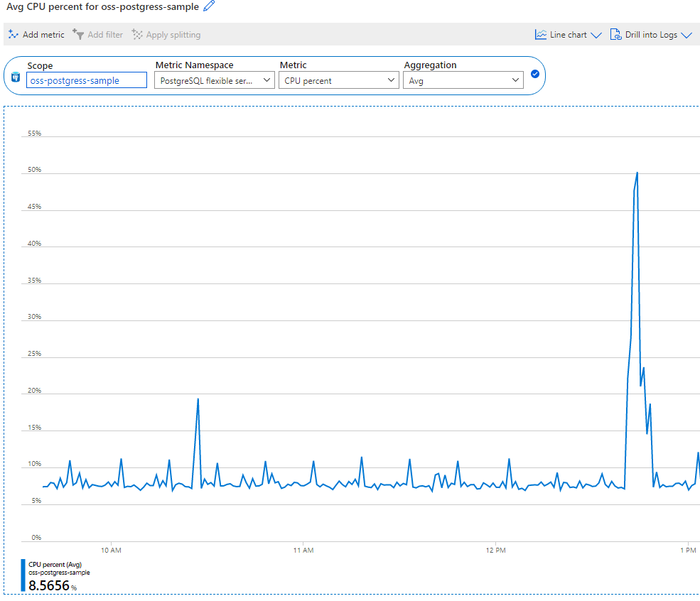Click the Scope field oss-postgress-sample
The height and width of the screenshot is (601, 700).
coord(87,81)
